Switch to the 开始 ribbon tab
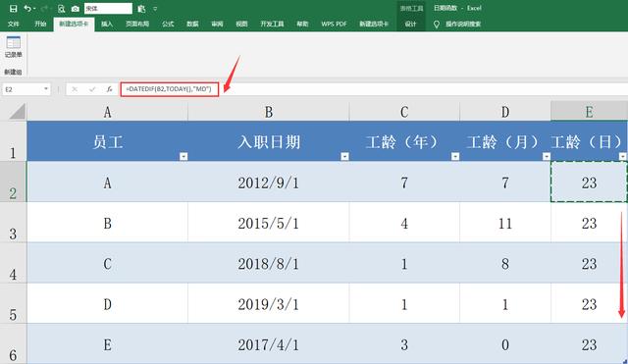This screenshot has height=364, width=628. (40, 24)
